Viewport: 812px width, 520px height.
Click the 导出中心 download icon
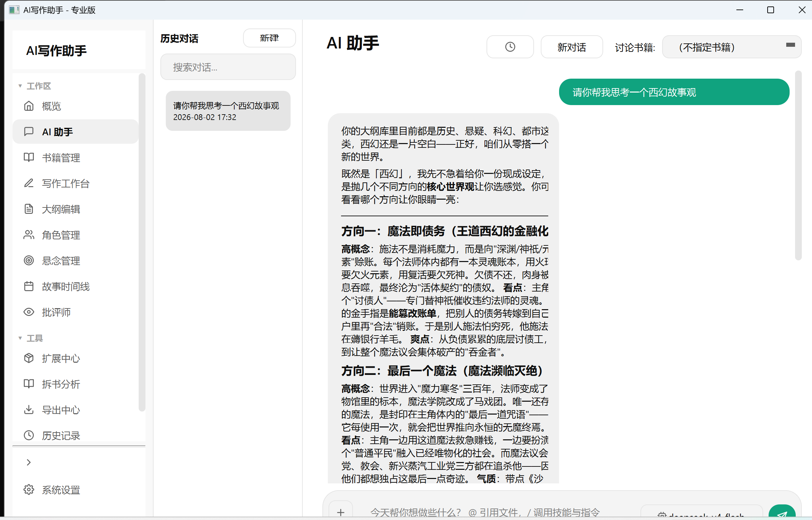[29, 409]
